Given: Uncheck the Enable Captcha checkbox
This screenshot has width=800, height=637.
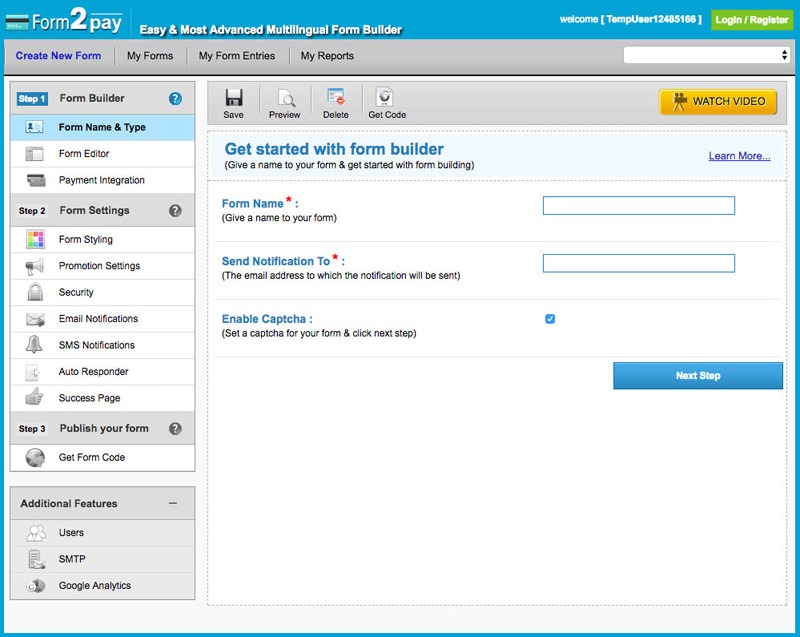Looking at the screenshot, I should point(550,319).
